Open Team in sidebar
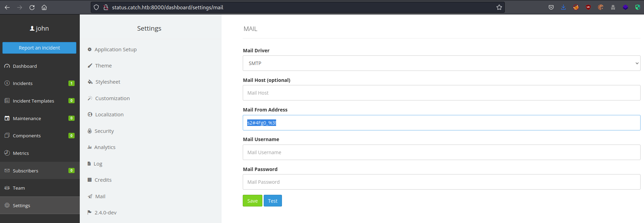644x223 pixels. 40,188
